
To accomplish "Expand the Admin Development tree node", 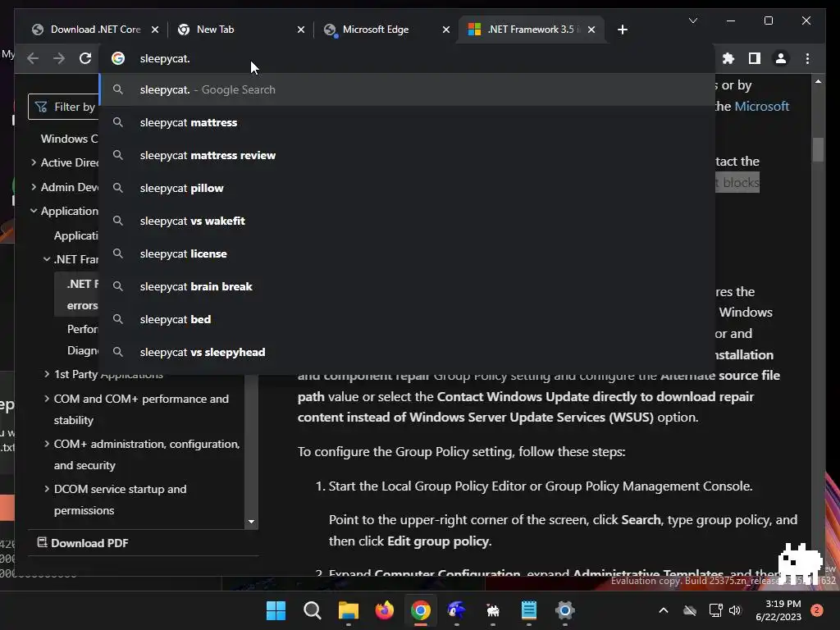I will 34,187.
